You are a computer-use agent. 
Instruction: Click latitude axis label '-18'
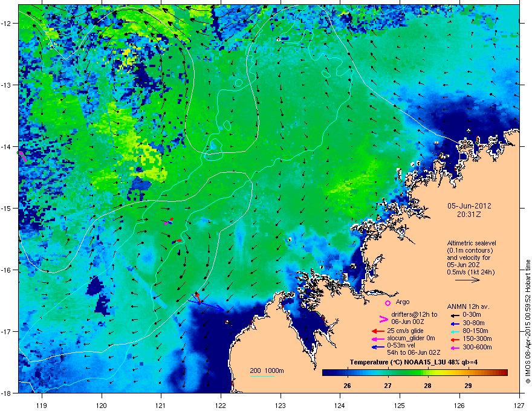pyautogui.click(x=6, y=393)
